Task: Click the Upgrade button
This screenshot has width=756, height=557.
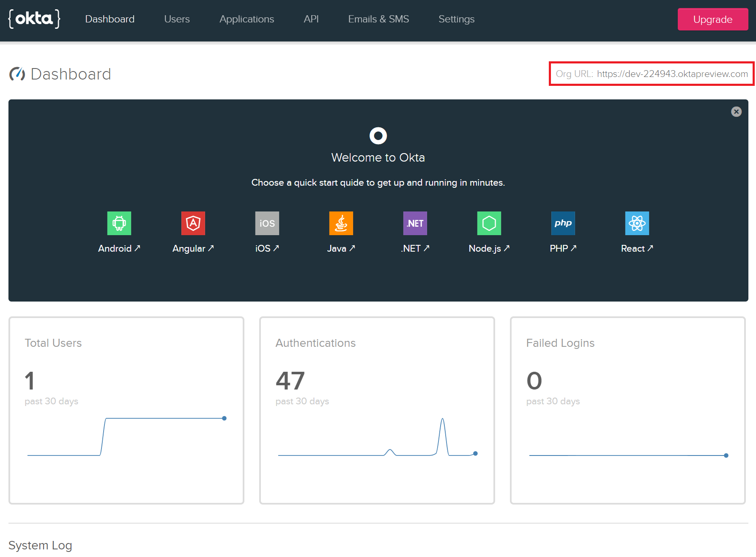Action: point(712,19)
